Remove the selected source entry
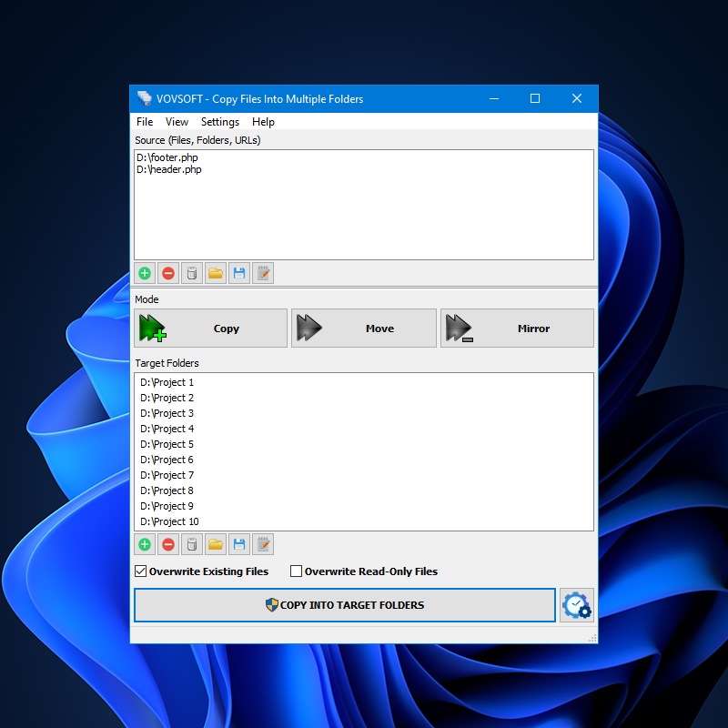The image size is (728, 728). [x=168, y=273]
